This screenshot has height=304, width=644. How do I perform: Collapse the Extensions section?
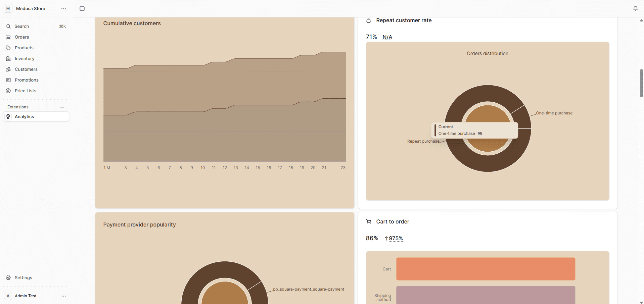pos(62,107)
